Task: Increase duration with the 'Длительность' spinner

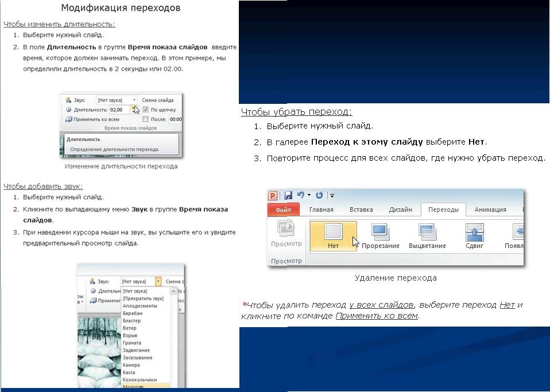Action: (x=134, y=107)
